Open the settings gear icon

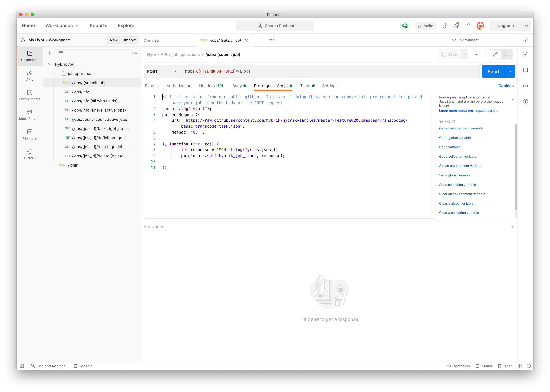coord(457,26)
